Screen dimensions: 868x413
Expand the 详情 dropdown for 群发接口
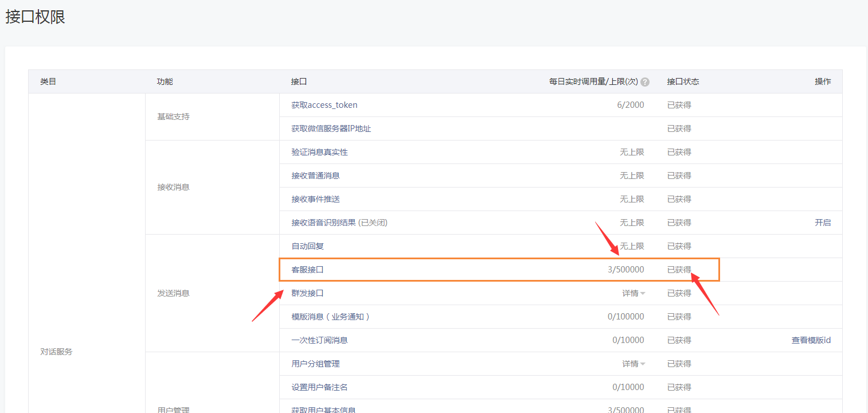634,293
